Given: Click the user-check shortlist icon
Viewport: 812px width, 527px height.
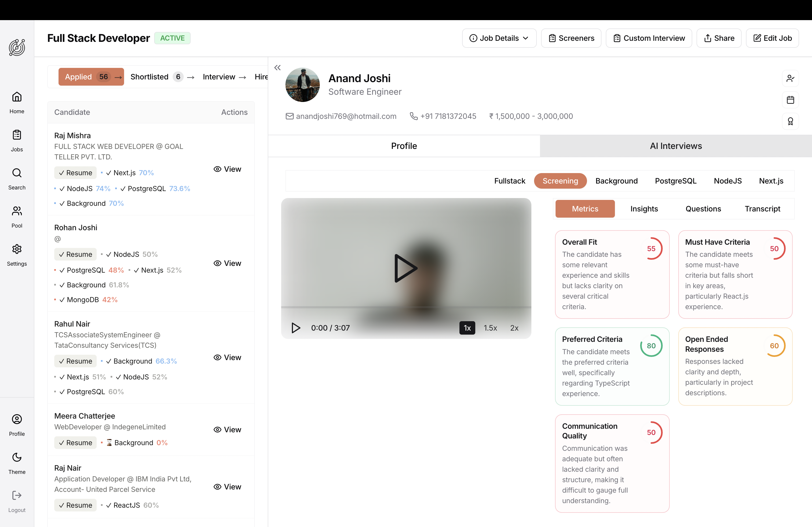Looking at the screenshot, I should [x=790, y=78].
